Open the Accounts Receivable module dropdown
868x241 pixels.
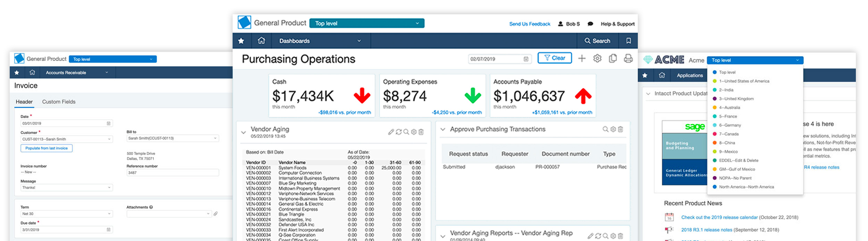click(x=77, y=72)
